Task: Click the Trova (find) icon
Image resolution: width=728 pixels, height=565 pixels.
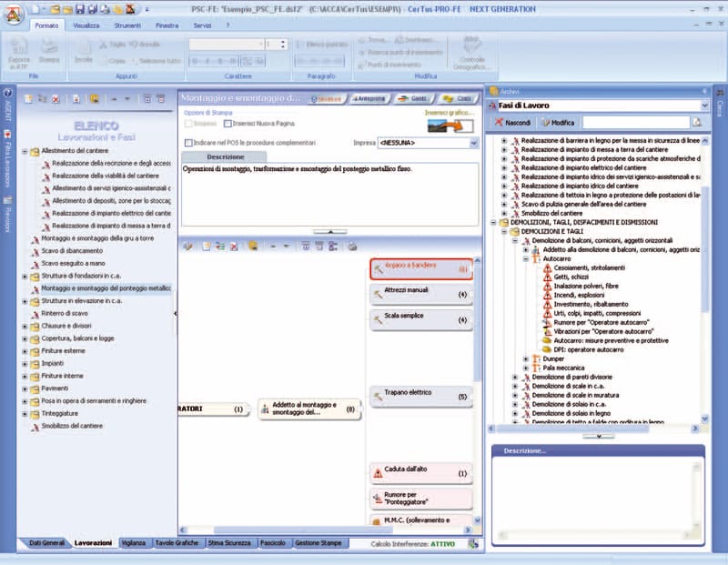Action: click(x=373, y=40)
